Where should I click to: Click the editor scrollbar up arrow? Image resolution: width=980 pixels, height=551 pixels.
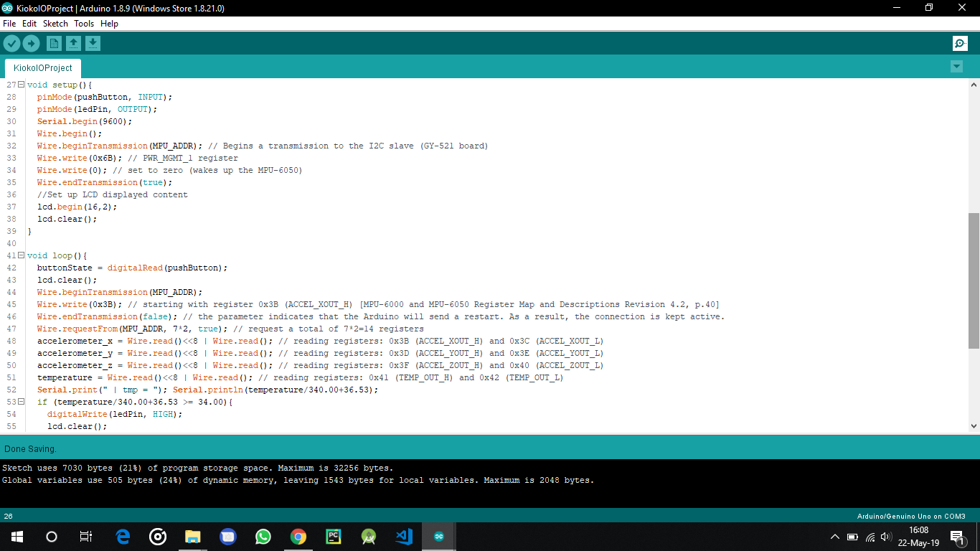[974, 85]
